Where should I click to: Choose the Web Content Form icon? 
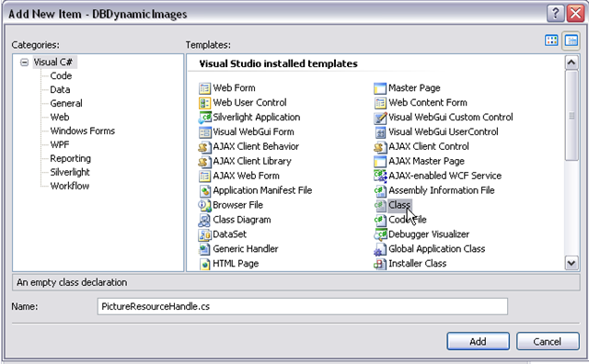[x=380, y=103]
